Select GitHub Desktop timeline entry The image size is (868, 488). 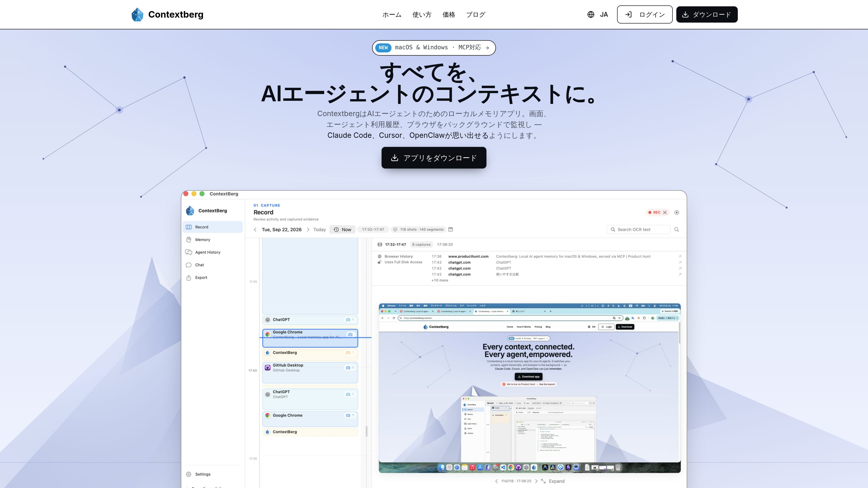[310, 373]
